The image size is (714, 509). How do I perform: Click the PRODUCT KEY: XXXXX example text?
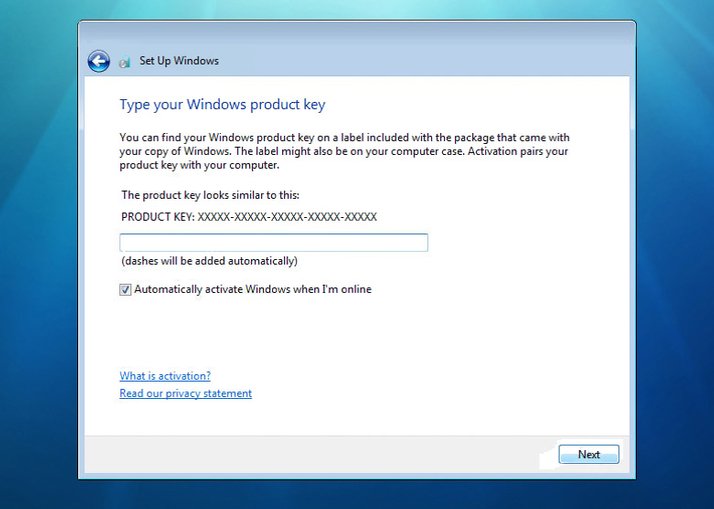249,217
